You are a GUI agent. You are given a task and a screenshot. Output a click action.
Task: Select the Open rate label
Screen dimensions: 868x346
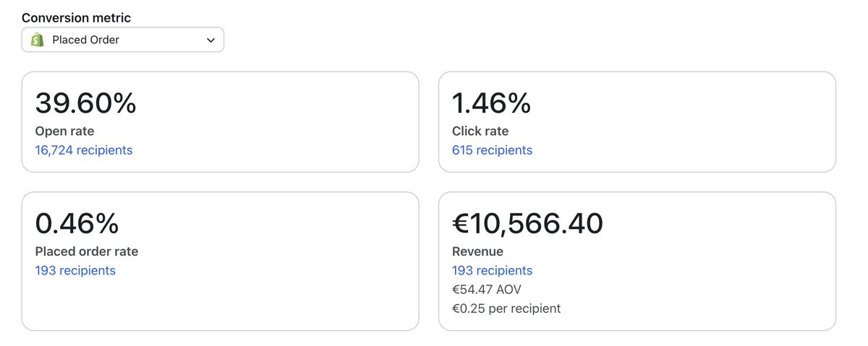[x=64, y=131]
